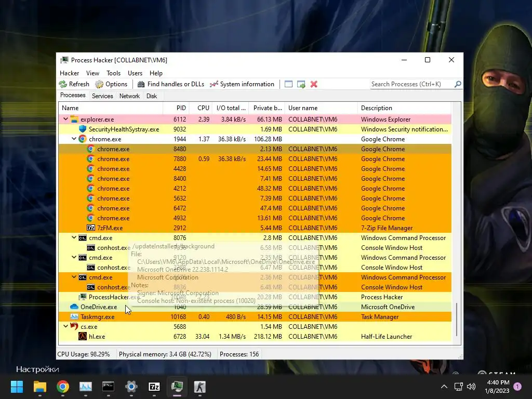
Task: Sort by the PID column header
Action: click(176, 108)
